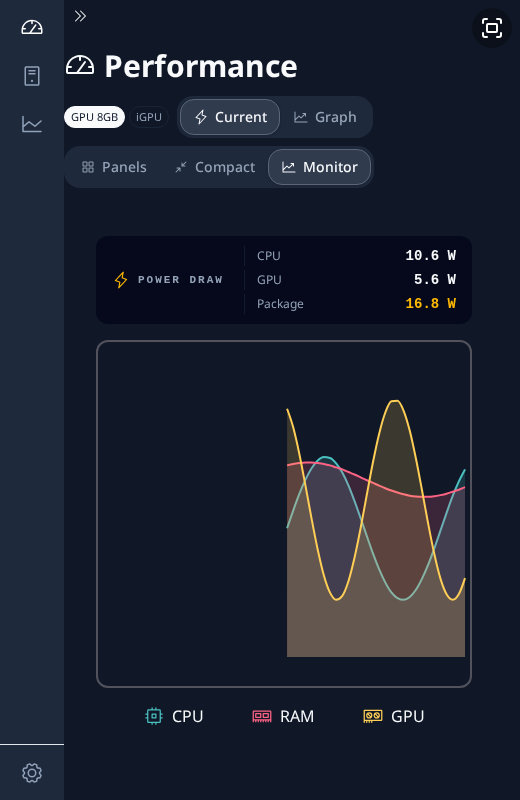Image resolution: width=520 pixels, height=800 pixels.
Task: Click the CPU chip legend icon
Action: tap(154, 716)
